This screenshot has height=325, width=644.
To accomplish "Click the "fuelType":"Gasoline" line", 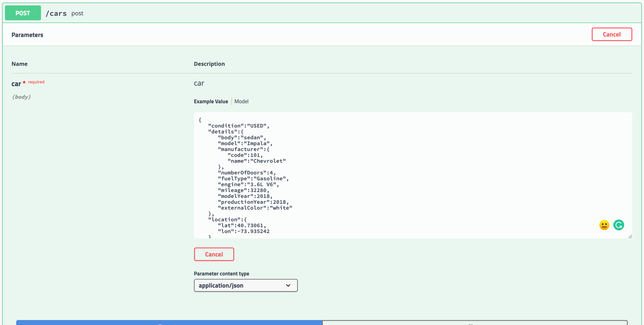I will pos(254,179).
